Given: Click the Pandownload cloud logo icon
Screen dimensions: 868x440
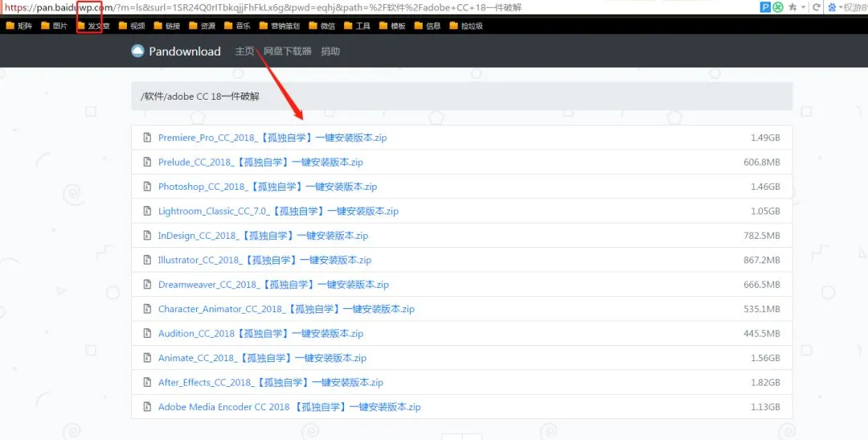Looking at the screenshot, I should point(137,51).
